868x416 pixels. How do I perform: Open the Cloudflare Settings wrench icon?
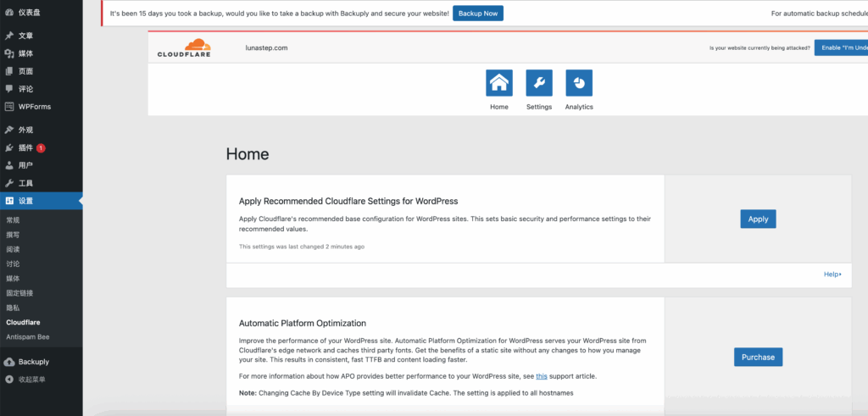pos(538,83)
